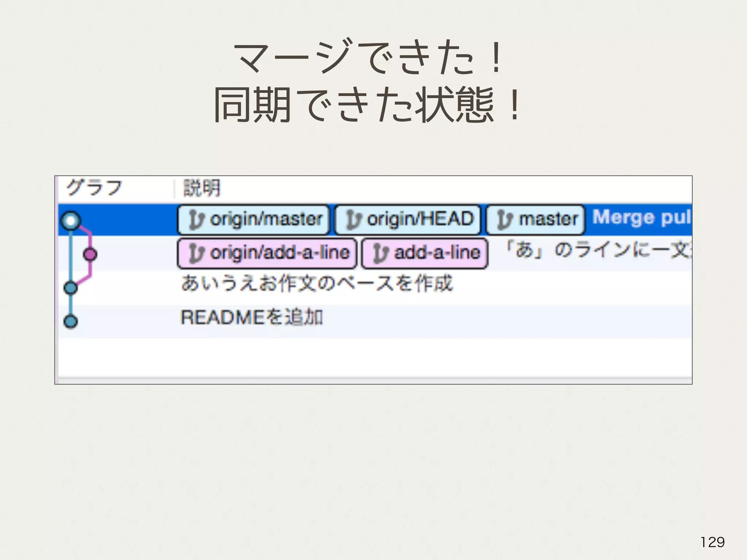Image resolution: width=747 pixels, height=560 pixels.
Task: Select the origin/HEAD branch label
Action: tap(419, 219)
